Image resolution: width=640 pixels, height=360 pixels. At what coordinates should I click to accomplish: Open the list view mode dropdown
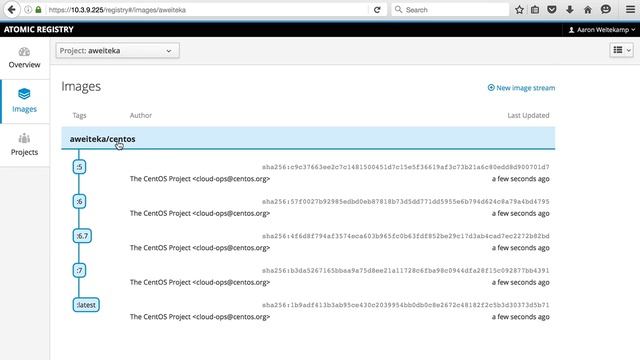(x=622, y=50)
